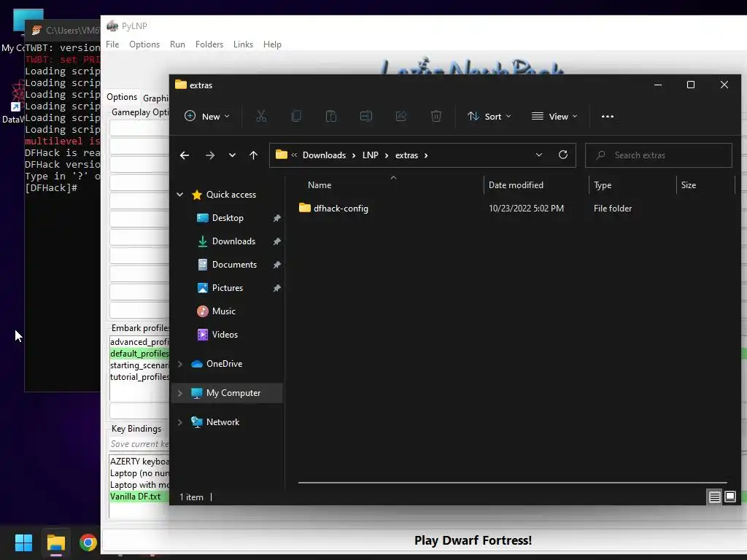
Task: Select OneDrive in the navigation pane
Action: pos(224,364)
